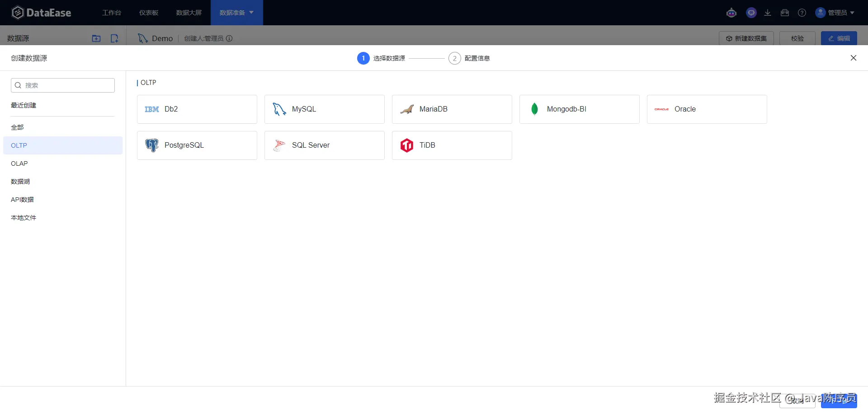Click the 数据源 panel heading
Screen dimensions: 868x415
18,38
